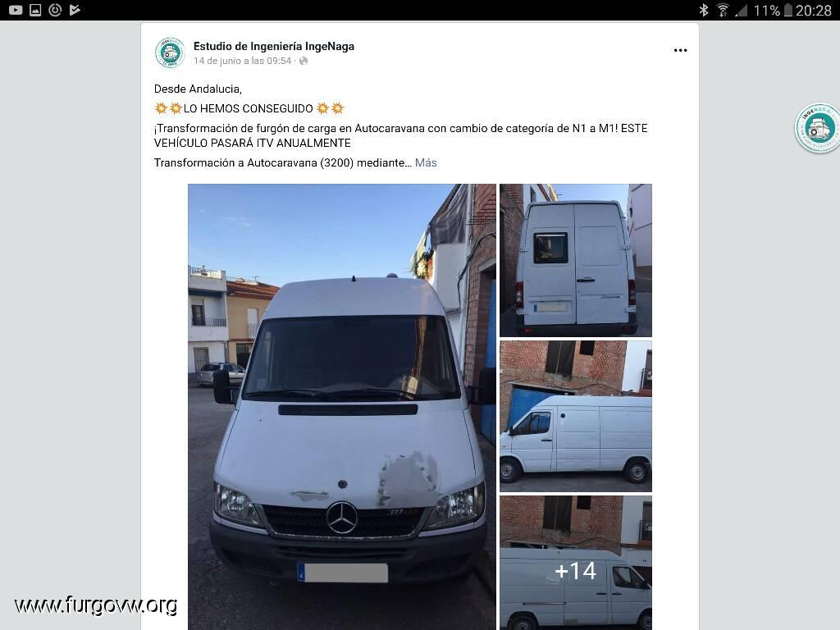The height and width of the screenshot is (630, 840).
Task: Tap the mobile signal strength icon
Action: [742, 10]
